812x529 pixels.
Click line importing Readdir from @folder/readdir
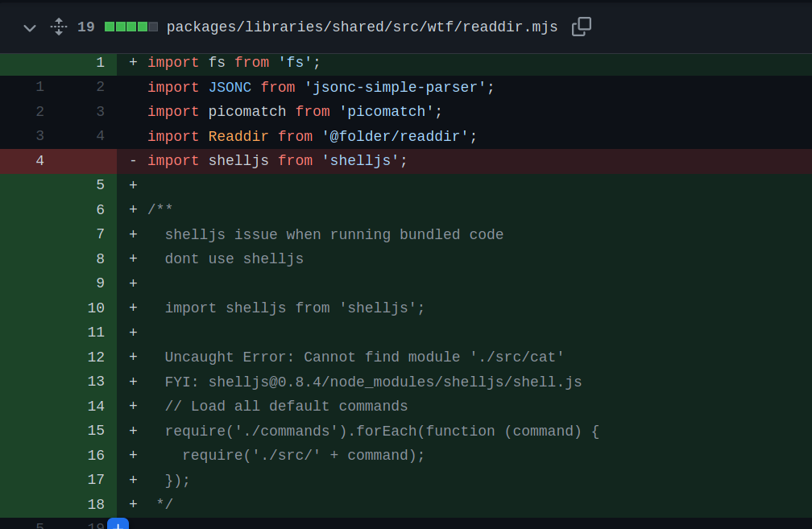pos(313,136)
